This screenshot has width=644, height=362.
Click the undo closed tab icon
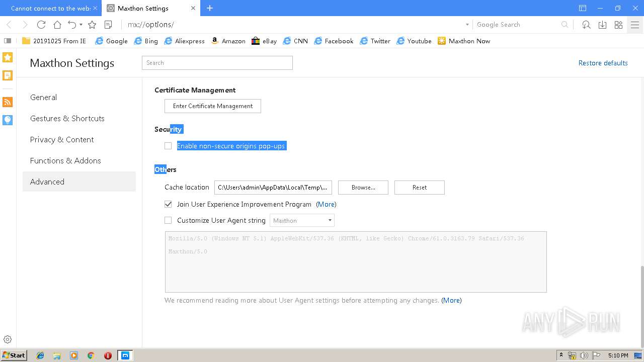click(72, 25)
